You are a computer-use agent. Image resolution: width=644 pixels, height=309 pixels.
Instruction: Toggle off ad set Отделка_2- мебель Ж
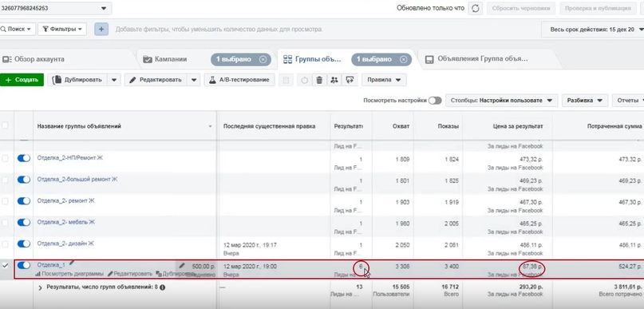[x=24, y=222]
